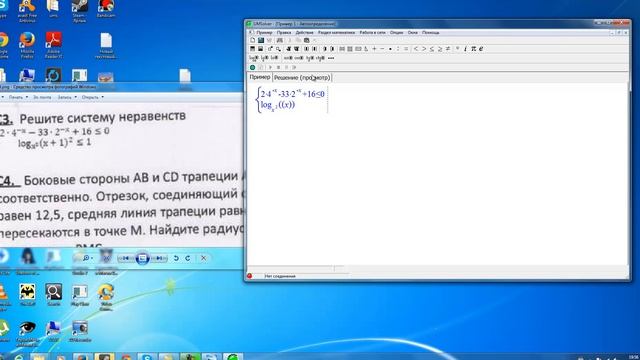Start slideshow in Photo Viewer
Viewport: 640px width, 360px height.
click(142, 258)
